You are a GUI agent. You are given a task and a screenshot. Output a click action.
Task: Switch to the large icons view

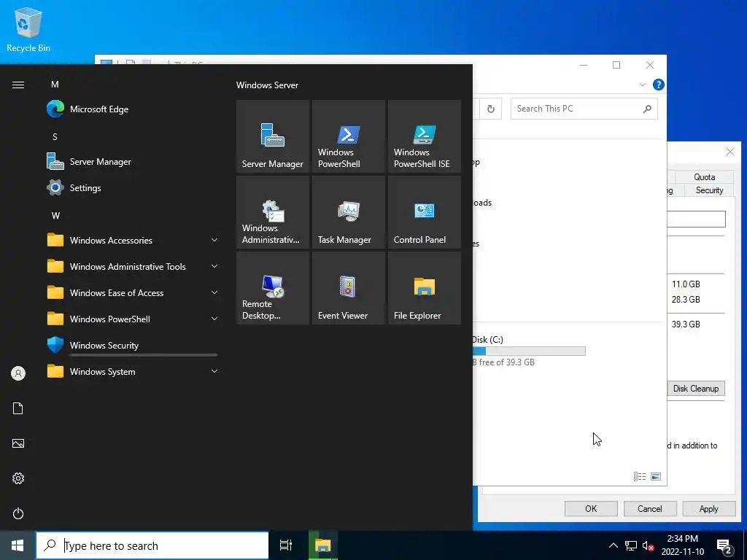[656, 476]
